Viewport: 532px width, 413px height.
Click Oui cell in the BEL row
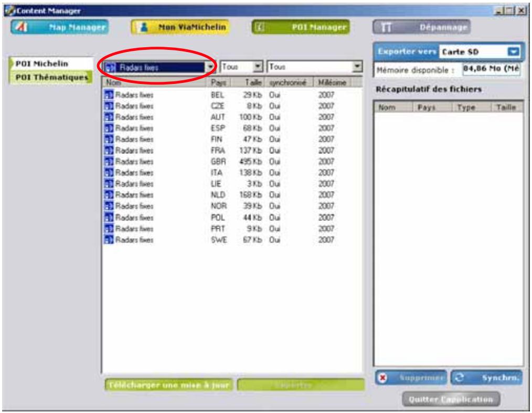point(274,94)
